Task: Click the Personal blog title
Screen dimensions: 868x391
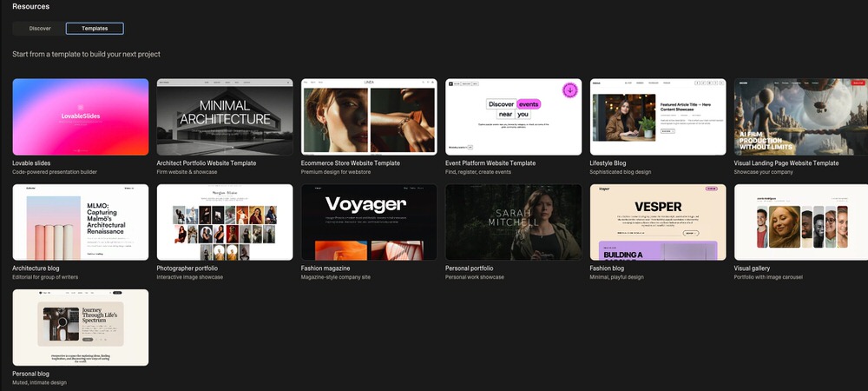Action: [x=30, y=374]
